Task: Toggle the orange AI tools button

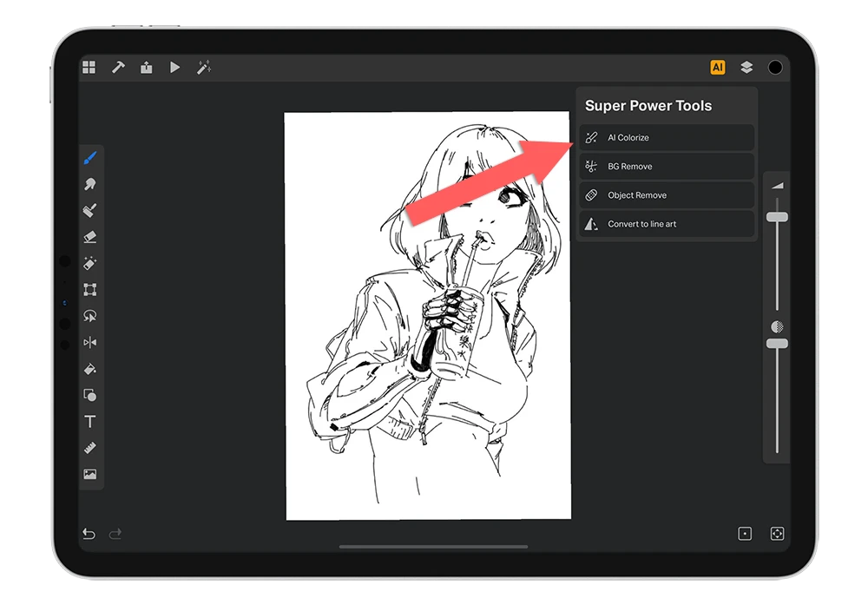Action: pyautogui.click(x=717, y=68)
